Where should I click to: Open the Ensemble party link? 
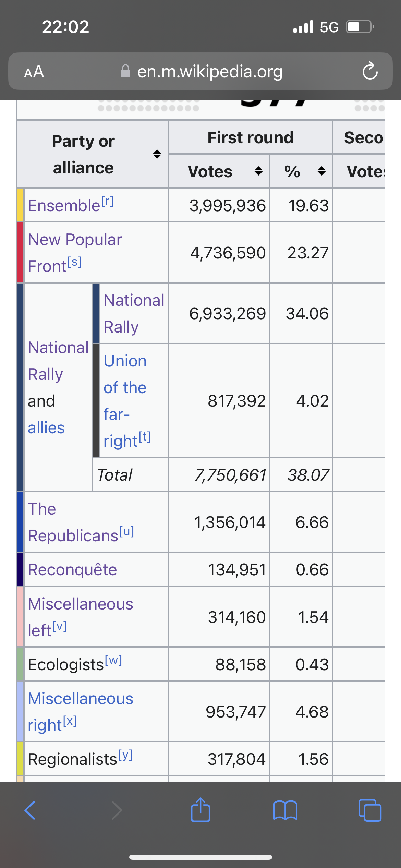click(x=64, y=205)
